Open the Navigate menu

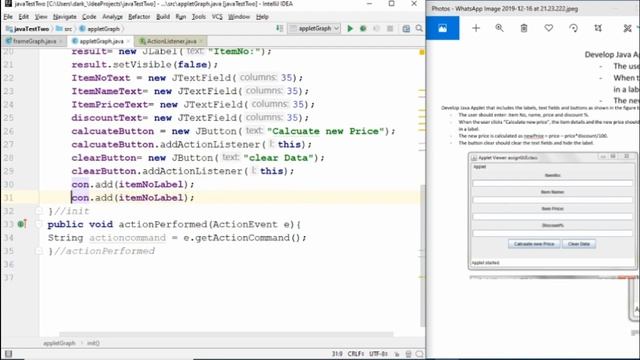64,17
